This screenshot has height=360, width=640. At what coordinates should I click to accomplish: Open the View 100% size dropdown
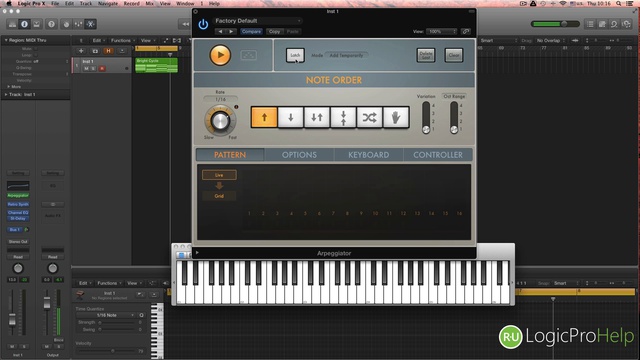[x=441, y=31]
